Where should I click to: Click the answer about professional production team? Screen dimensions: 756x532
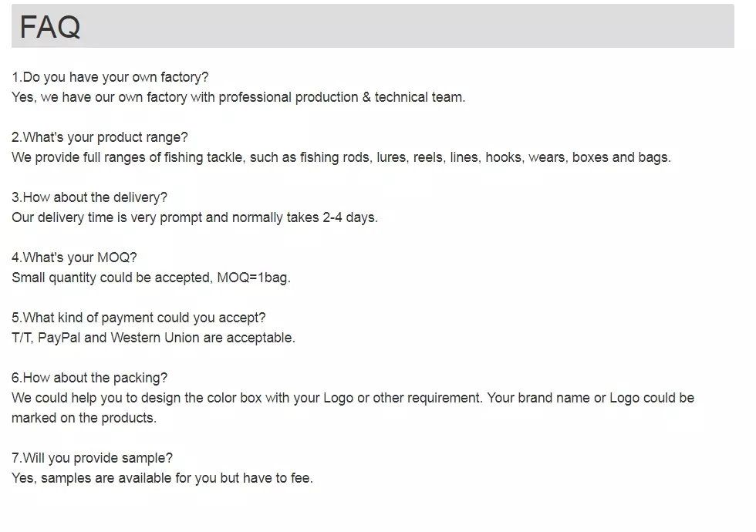coord(238,97)
